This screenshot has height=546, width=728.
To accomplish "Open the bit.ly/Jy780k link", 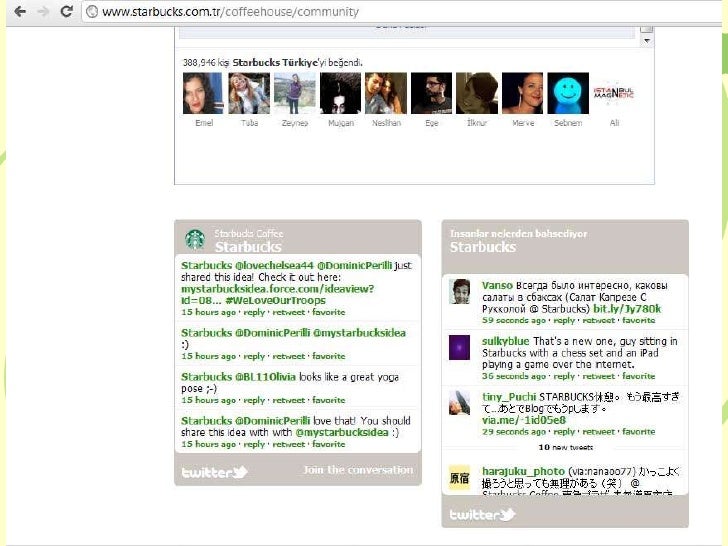I will pyautogui.click(x=627, y=309).
